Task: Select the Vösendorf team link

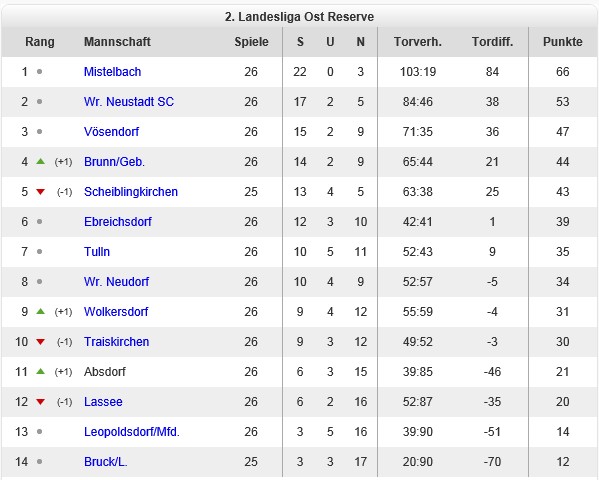Action: (111, 131)
